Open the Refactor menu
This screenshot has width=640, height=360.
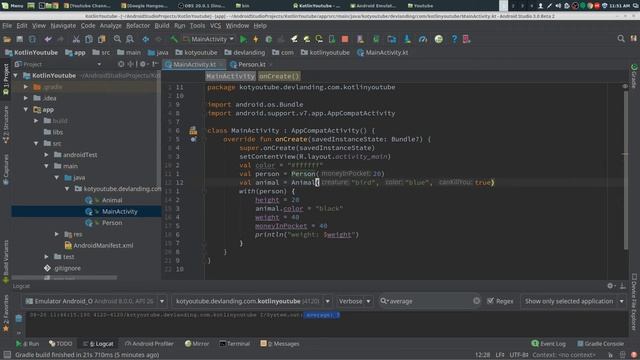pyautogui.click(x=138, y=26)
